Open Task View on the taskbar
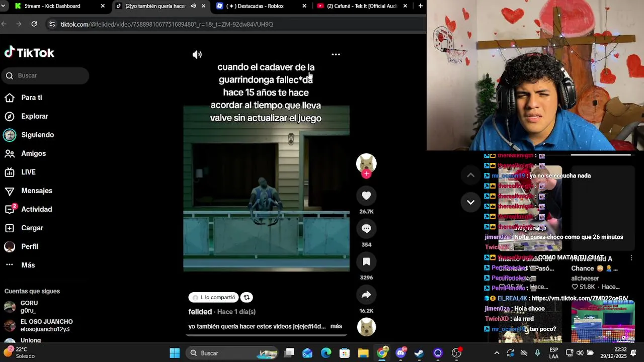 pos(289,353)
